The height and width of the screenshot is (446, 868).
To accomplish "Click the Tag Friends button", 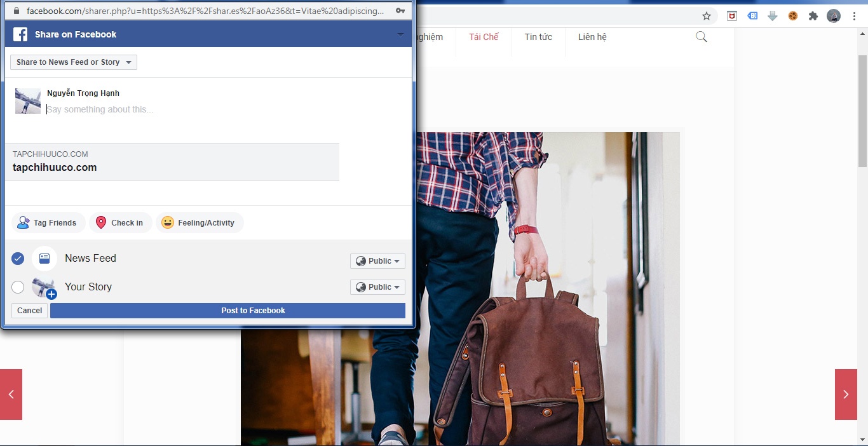I will coord(48,222).
